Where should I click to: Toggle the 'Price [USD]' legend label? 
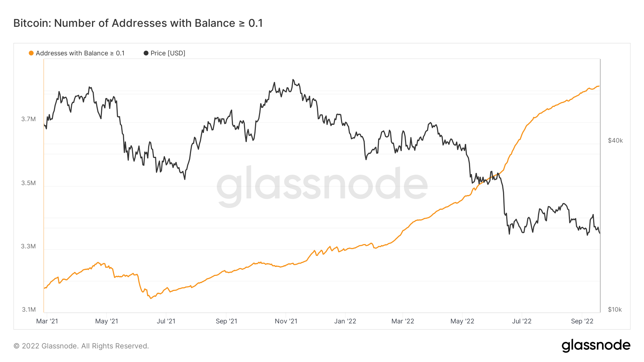[x=168, y=53]
